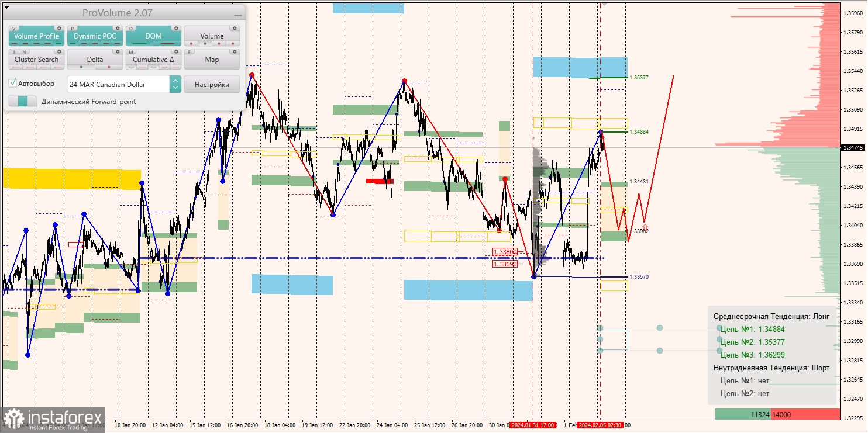Click the N hotkey tag on Cluster Search
The image size is (868, 433).
click(x=23, y=51)
